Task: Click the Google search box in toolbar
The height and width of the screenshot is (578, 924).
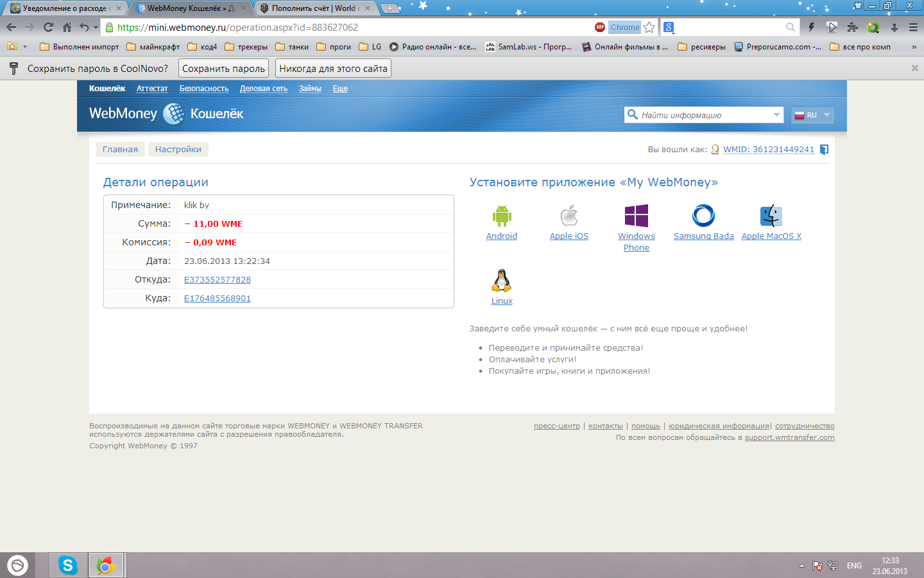Action: pos(730,27)
